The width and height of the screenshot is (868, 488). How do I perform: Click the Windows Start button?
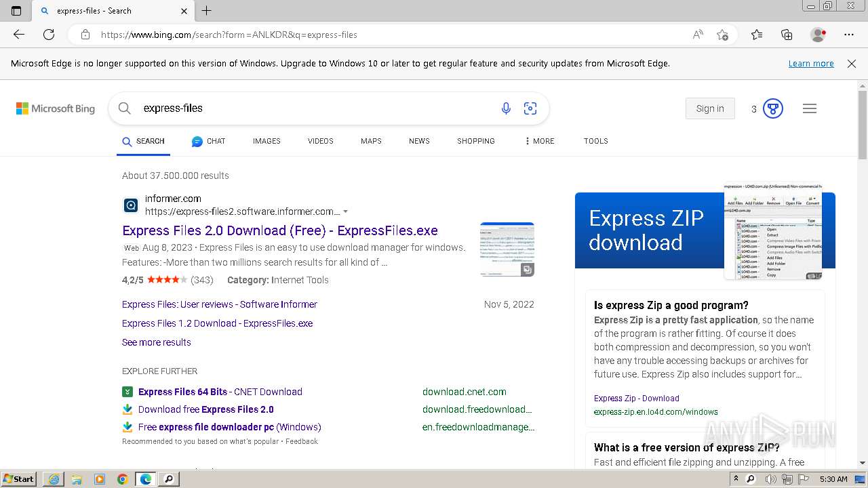[x=19, y=479]
